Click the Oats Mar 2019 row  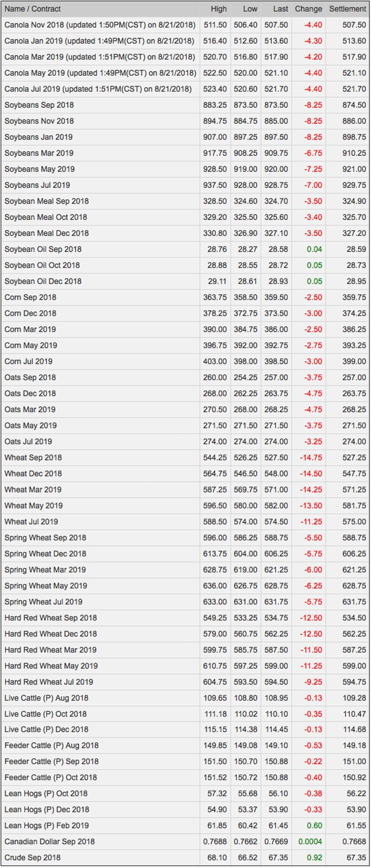coord(185,409)
